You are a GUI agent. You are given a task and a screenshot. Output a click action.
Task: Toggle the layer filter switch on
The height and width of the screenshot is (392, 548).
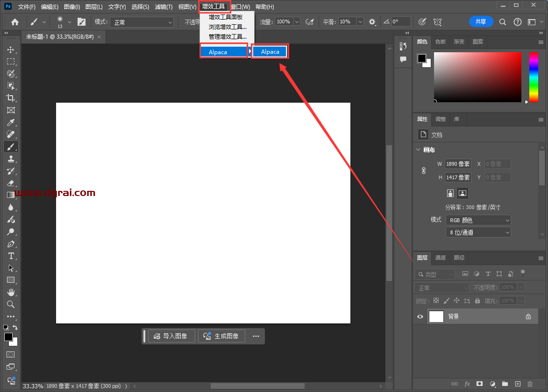523,273
